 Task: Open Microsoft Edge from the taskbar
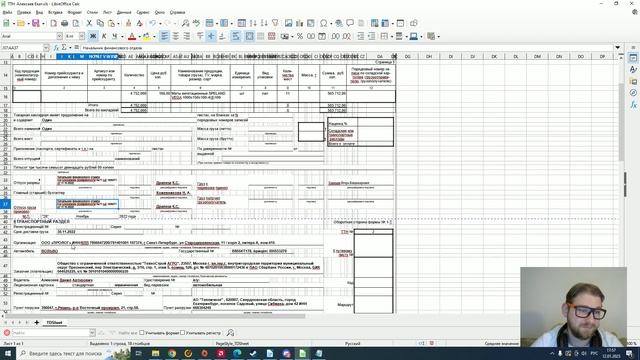click(x=237, y=353)
